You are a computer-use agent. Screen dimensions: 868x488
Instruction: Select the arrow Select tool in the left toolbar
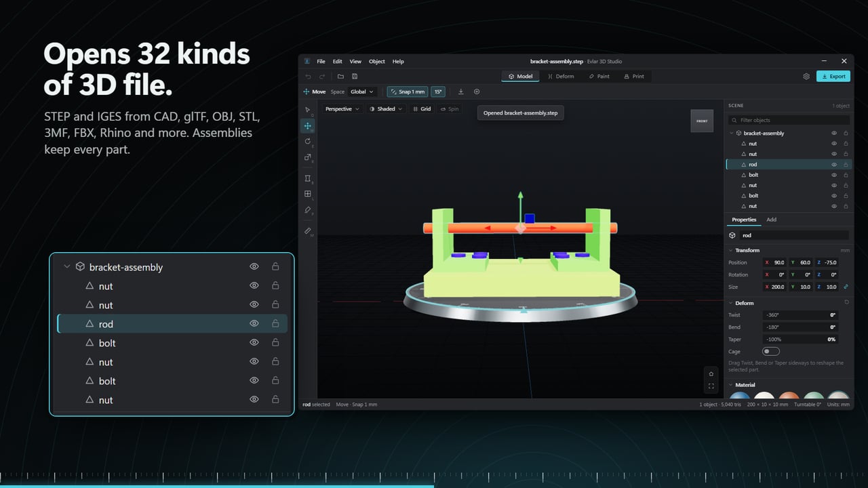click(x=308, y=110)
